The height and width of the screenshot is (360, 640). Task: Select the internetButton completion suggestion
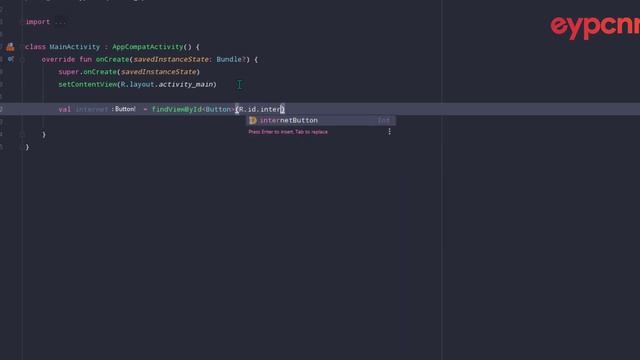click(321, 120)
